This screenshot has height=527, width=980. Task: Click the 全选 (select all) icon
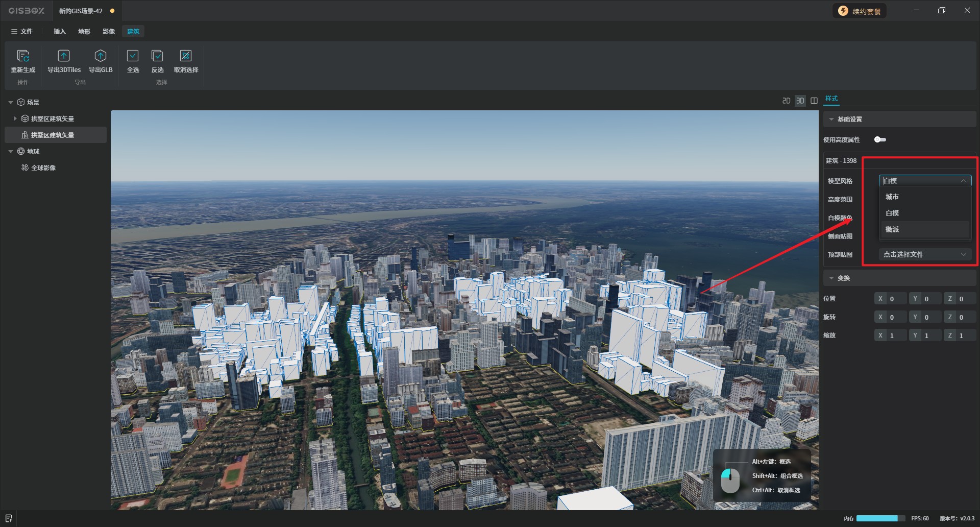pyautogui.click(x=133, y=56)
